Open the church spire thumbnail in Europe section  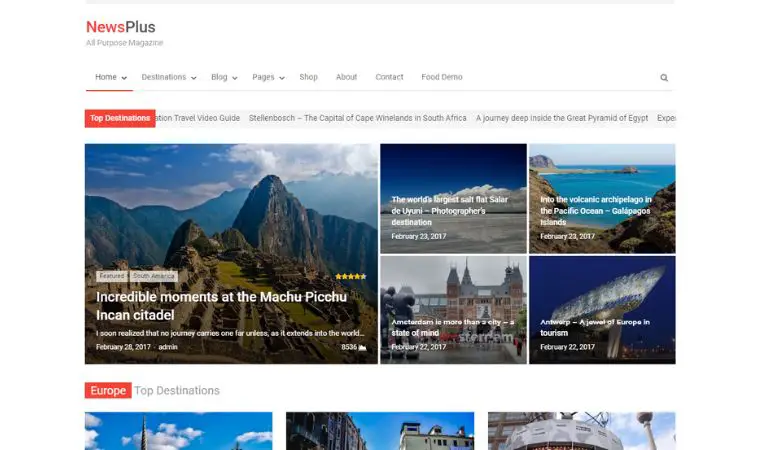pyautogui.click(x=178, y=431)
